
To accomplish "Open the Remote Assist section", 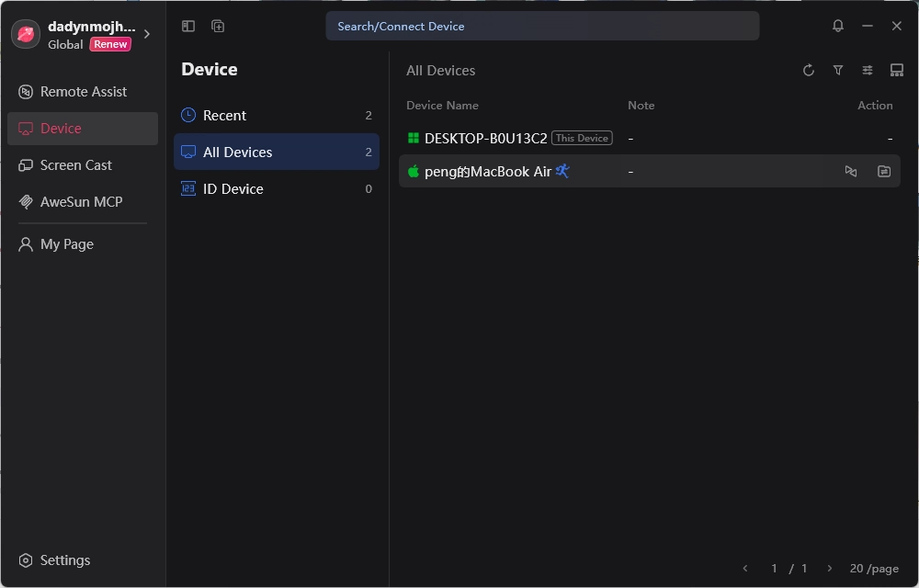I will pyautogui.click(x=83, y=92).
